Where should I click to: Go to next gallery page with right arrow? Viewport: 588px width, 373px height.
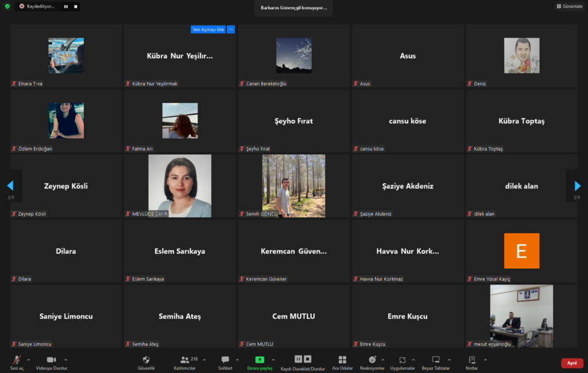577,186
